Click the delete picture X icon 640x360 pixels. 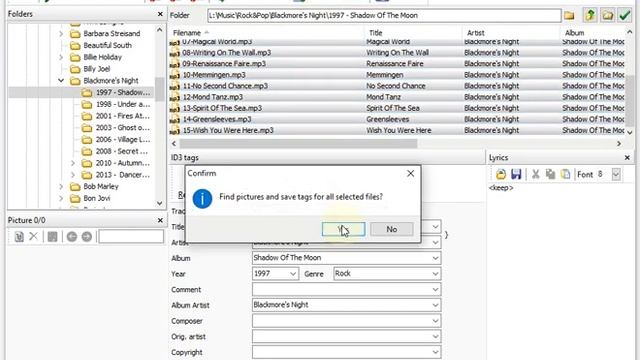pyautogui.click(x=33, y=236)
